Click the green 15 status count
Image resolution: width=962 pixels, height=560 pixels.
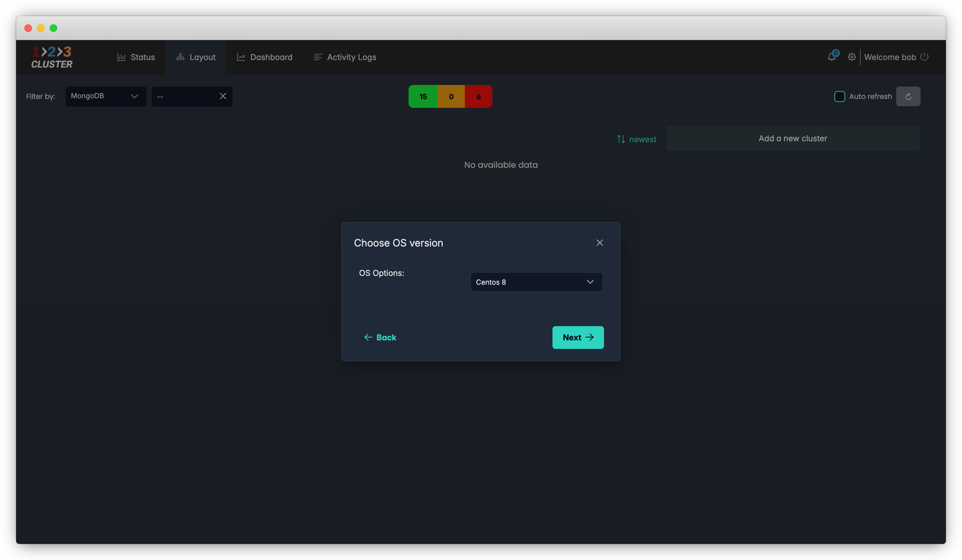click(x=423, y=96)
